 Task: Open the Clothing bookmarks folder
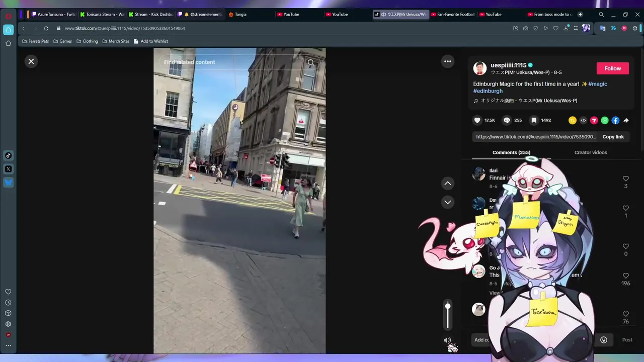[87, 41]
